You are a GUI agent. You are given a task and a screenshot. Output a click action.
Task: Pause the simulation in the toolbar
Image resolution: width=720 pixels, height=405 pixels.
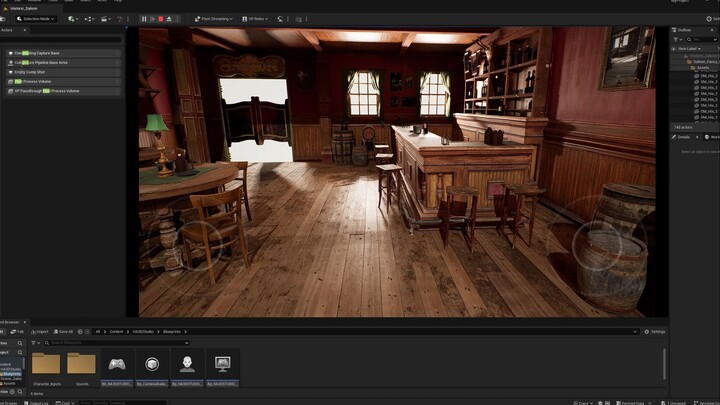(x=144, y=18)
